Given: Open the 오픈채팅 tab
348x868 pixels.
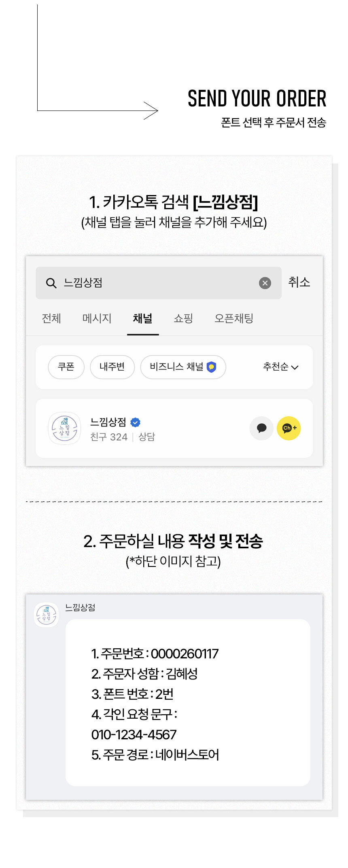Looking at the screenshot, I should [233, 318].
